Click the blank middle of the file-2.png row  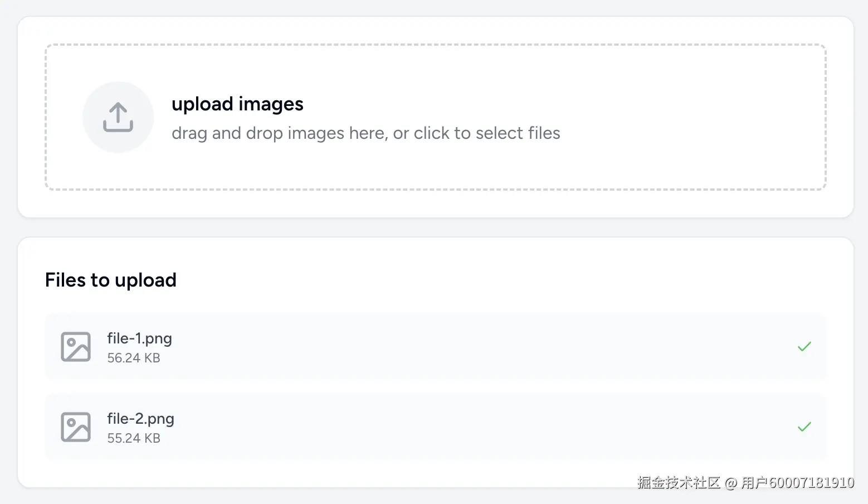[x=446, y=427]
